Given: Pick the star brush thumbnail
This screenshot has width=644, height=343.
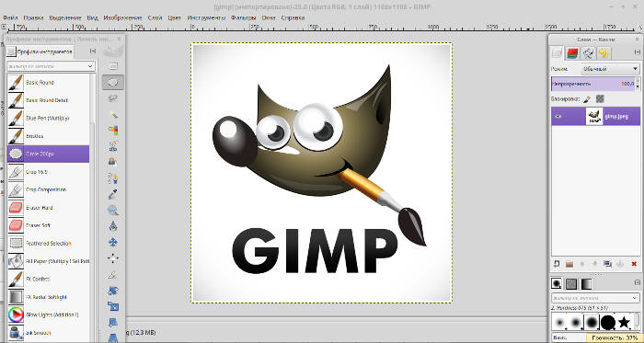Looking at the screenshot, I should pyautogui.click(x=624, y=322).
